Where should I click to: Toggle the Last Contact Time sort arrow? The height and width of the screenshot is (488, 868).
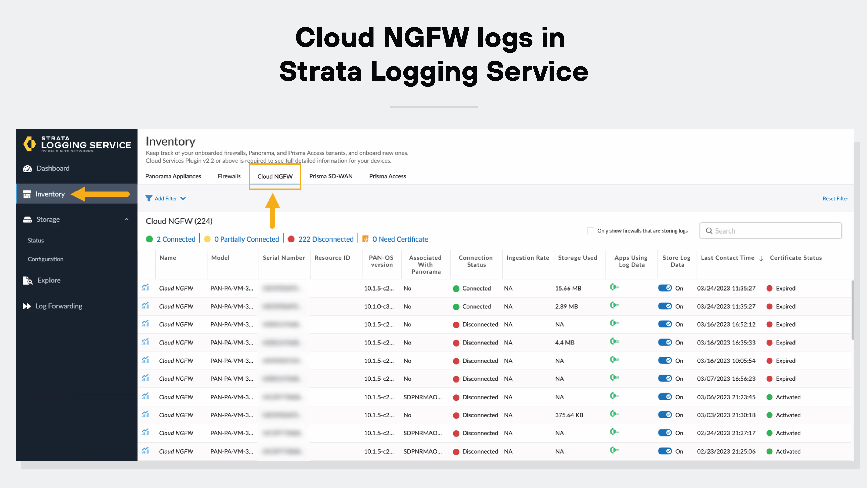pyautogui.click(x=761, y=259)
